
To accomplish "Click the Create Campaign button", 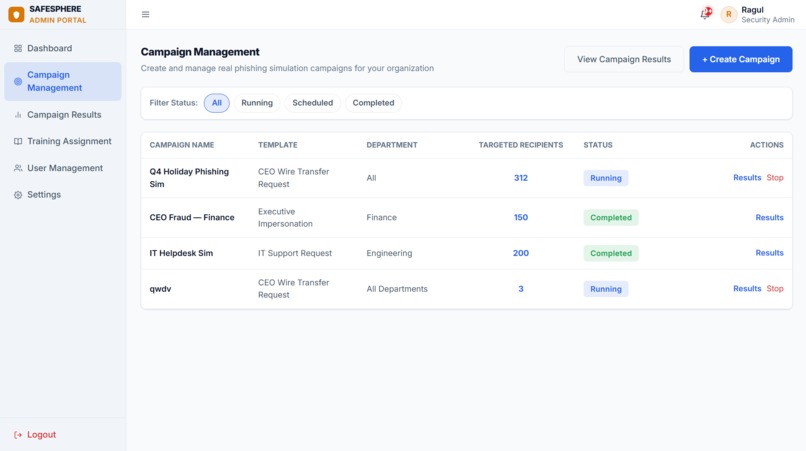I will click(x=741, y=59).
